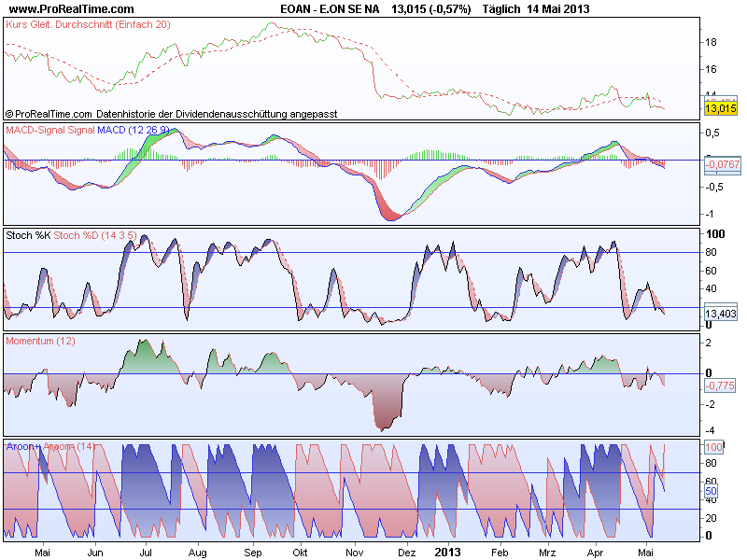Click the -1 MACD scale value

click(x=710, y=215)
